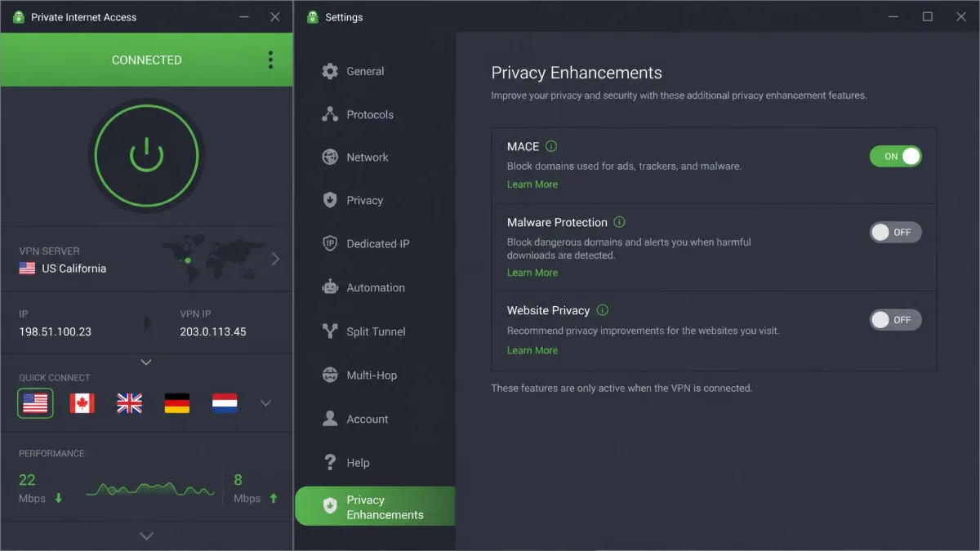This screenshot has height=551, width=980.
Task: Click the Privacy shield icon
Action: click(330, 200)
